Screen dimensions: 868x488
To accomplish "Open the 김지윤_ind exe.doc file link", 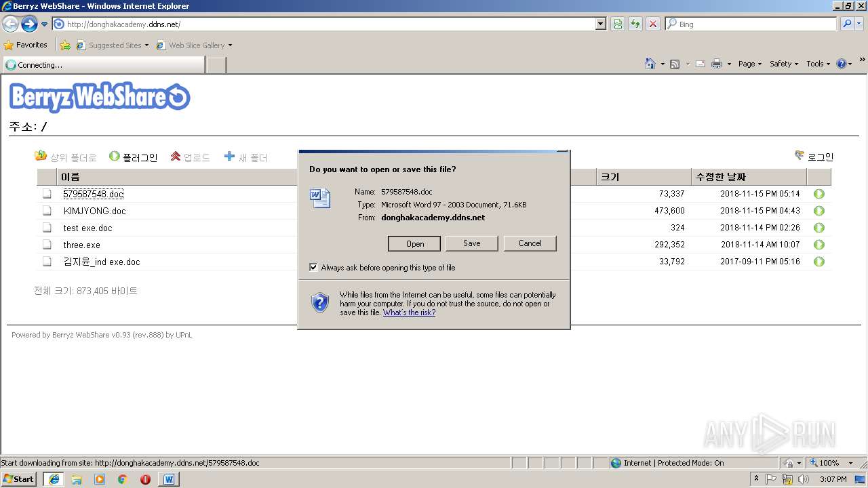I will click(102, 262).
